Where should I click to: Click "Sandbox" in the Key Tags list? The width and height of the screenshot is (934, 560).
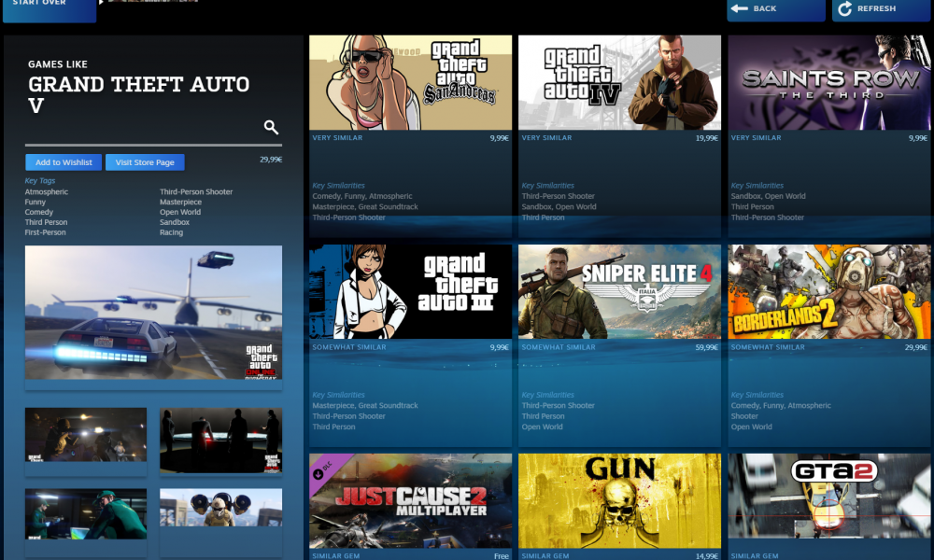(175, 222)
